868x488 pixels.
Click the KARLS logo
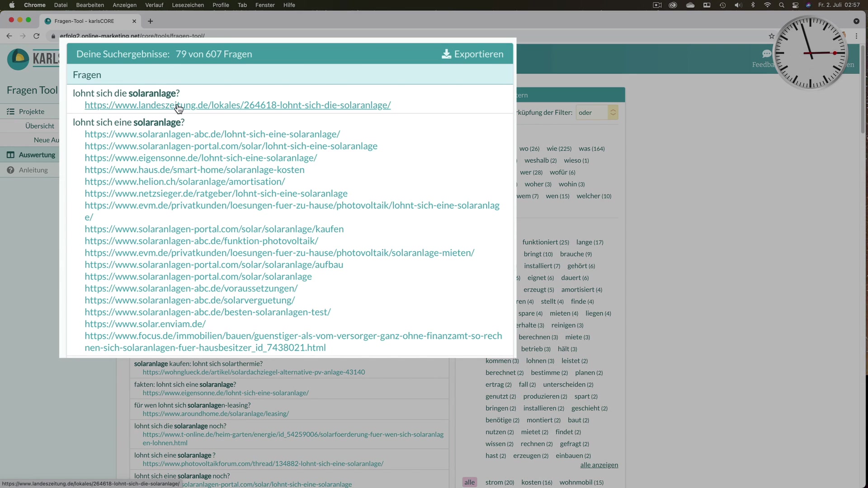click(x=33, y=59)
